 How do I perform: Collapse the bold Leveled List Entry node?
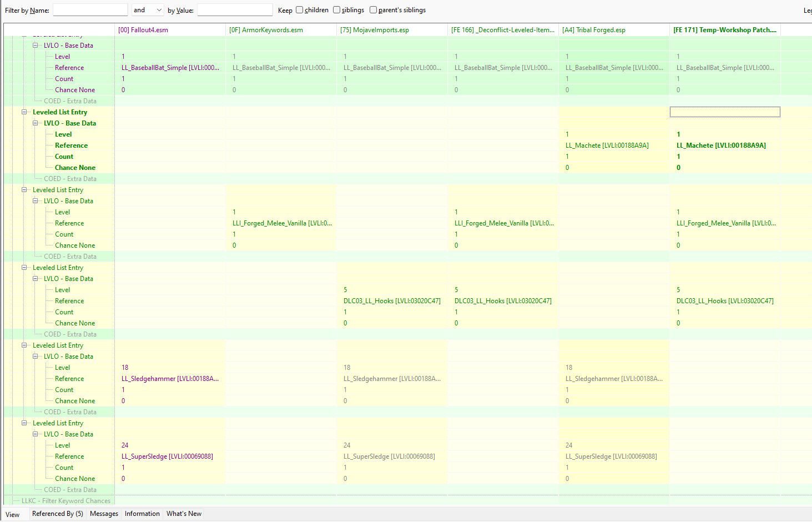click(x=24, y=112)
